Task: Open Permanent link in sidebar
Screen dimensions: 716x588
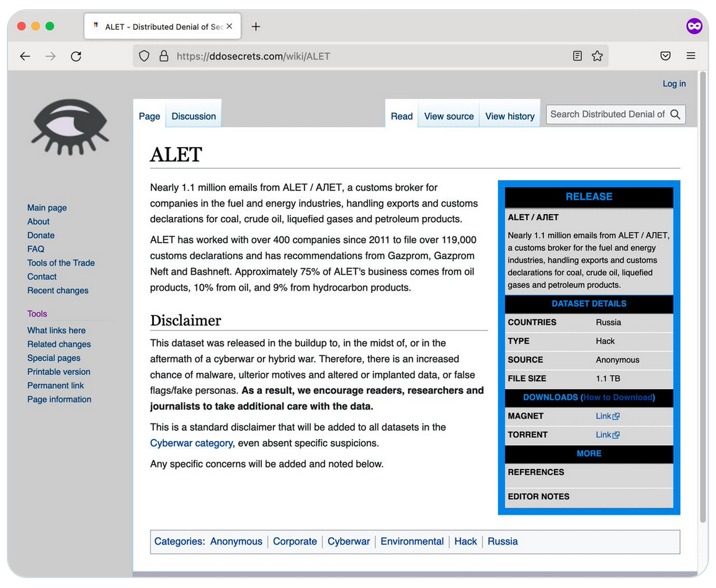Action: click(x=55, y=385)
